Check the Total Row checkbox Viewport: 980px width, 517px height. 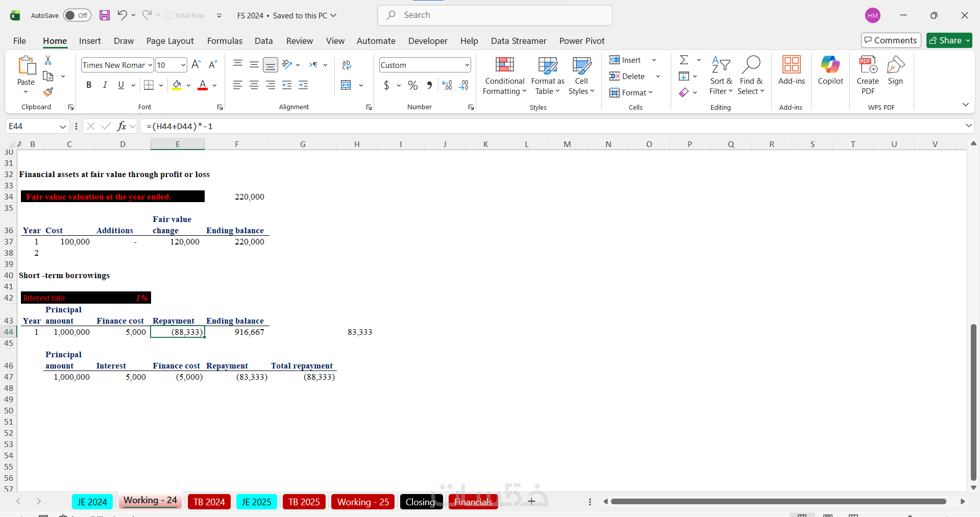(168, 15)
